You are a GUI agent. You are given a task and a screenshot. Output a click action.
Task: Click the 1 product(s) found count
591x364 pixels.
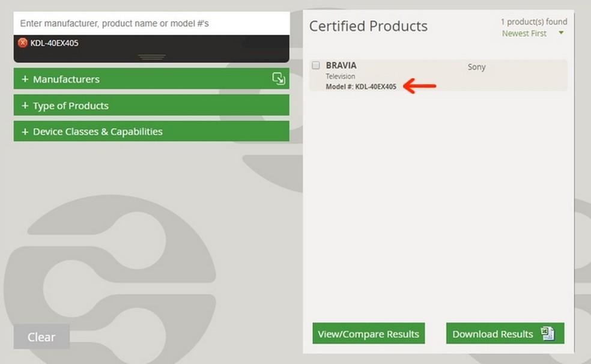[533, 22]
